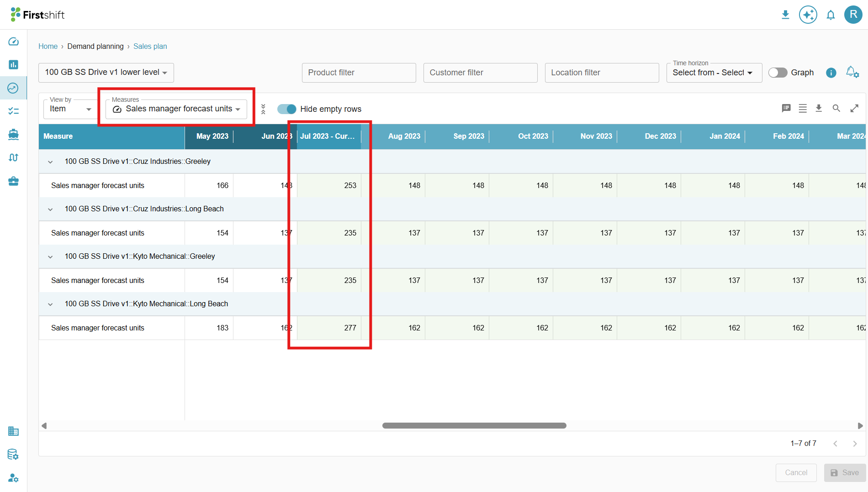868x492 pixels.
Task: Go to Home breadcrumb
Action: 48,47
